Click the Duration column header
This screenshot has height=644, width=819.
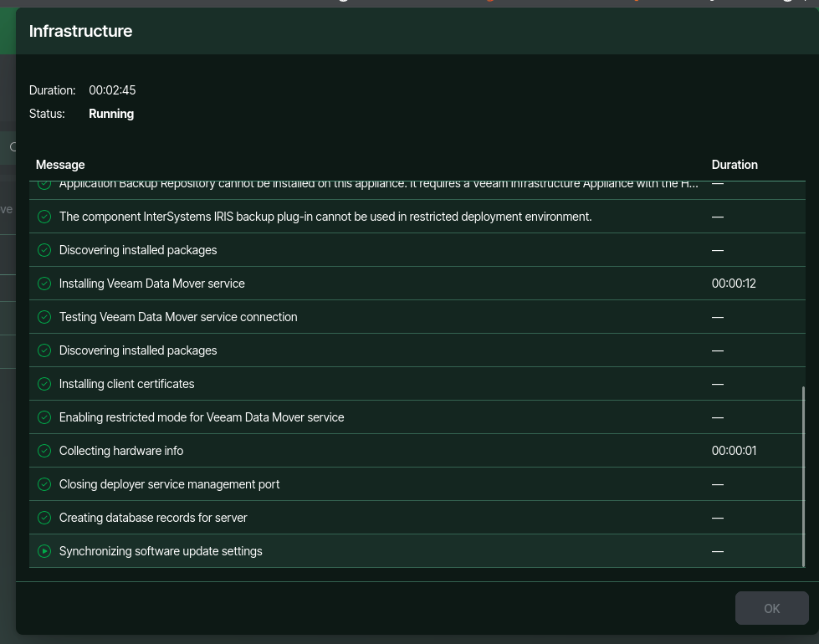click(735, 165)
